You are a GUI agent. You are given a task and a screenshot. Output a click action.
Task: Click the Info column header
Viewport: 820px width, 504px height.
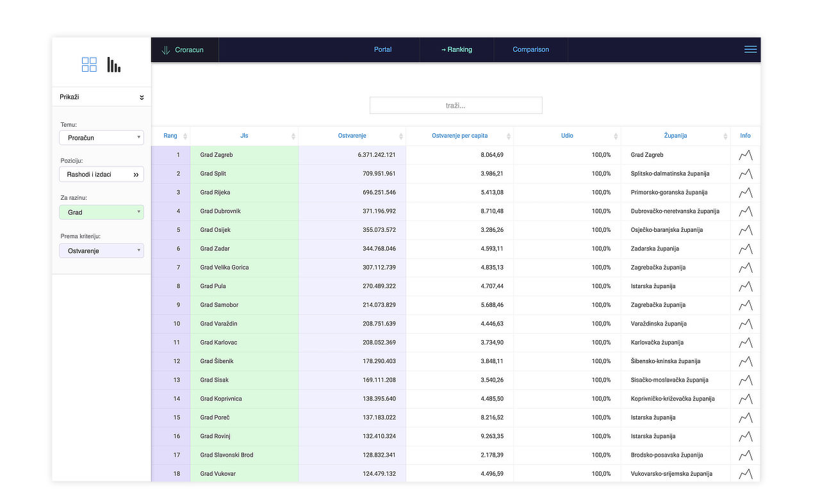[x=745, y=136]
